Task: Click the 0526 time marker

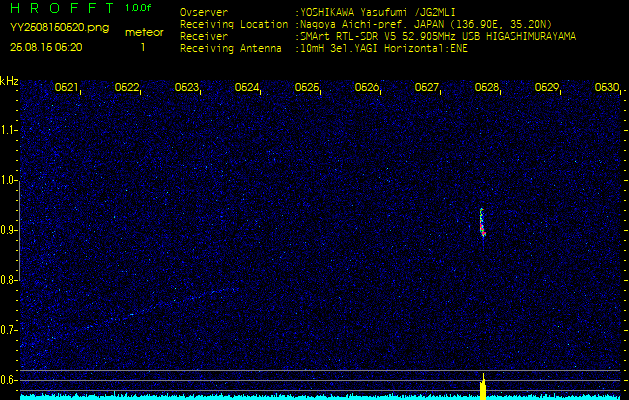Action: pos(367,87)
